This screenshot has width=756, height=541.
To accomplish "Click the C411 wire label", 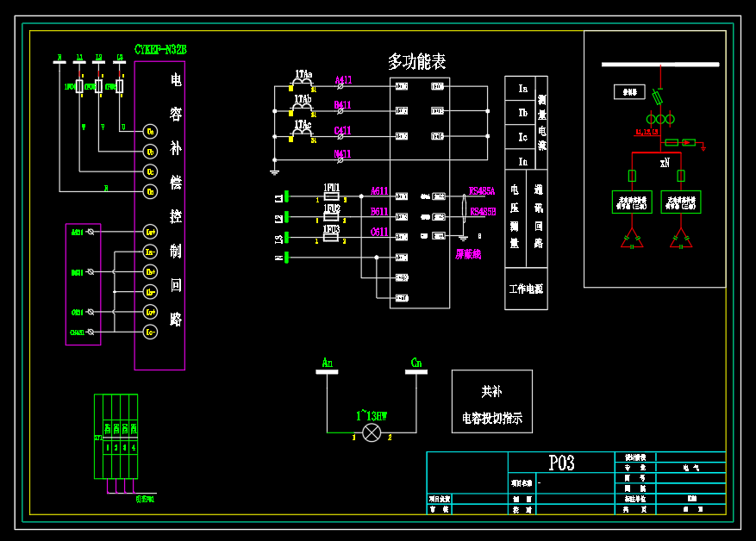I will click(x=342, y=131).
